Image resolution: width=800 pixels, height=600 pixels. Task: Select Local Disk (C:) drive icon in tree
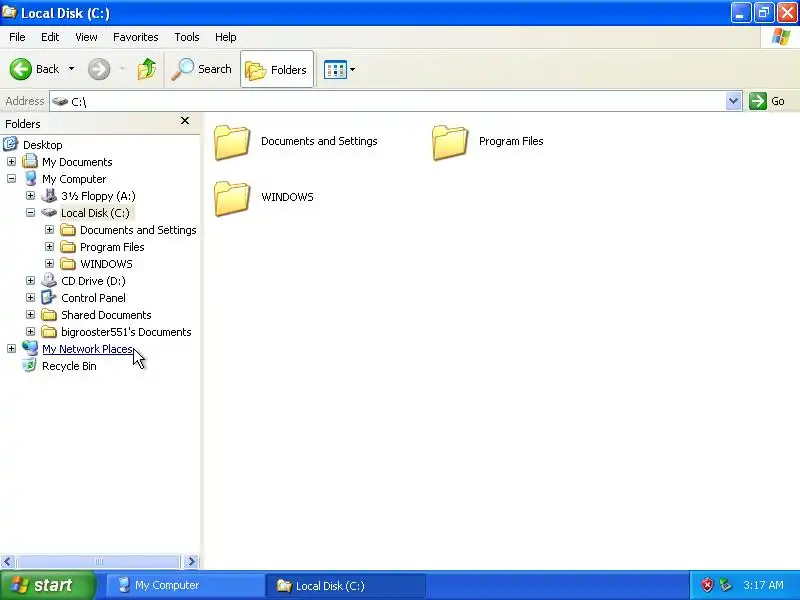tap(49, 212)
